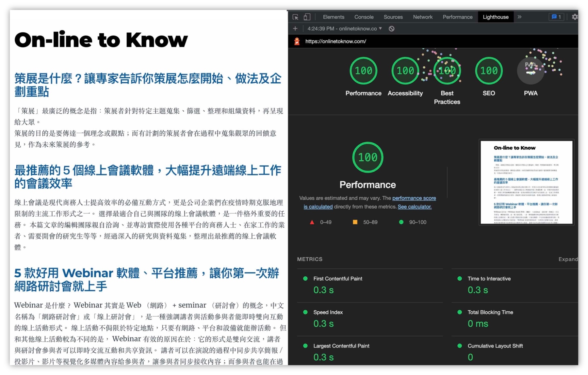The height and width of the screenshot is (375, 588).
Task: Create a new Lighthouse report with the plus icon
Action: click(295, 29)
